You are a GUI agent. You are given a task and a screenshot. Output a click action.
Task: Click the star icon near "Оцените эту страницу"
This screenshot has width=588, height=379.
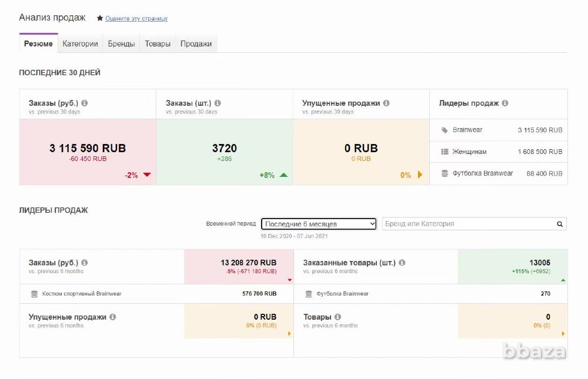[100, 18]
